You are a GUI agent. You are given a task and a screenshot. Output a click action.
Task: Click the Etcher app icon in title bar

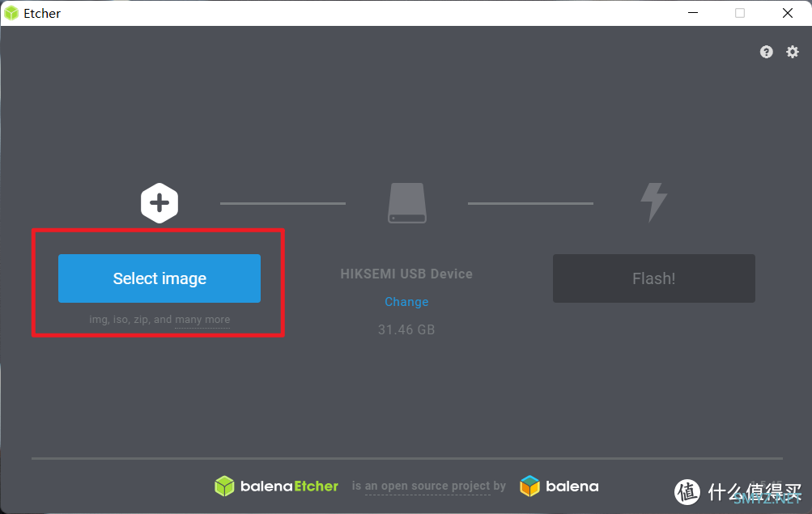click(x=11, y=13)
